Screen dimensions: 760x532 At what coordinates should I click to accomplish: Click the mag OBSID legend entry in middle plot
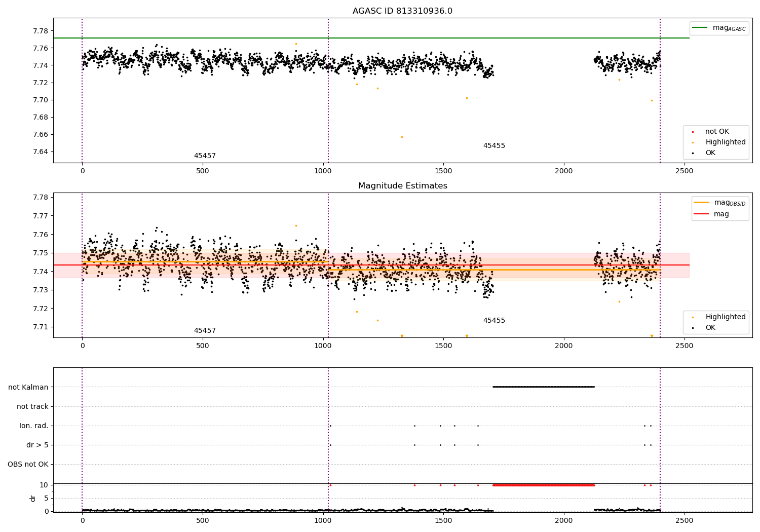(720, 203)
